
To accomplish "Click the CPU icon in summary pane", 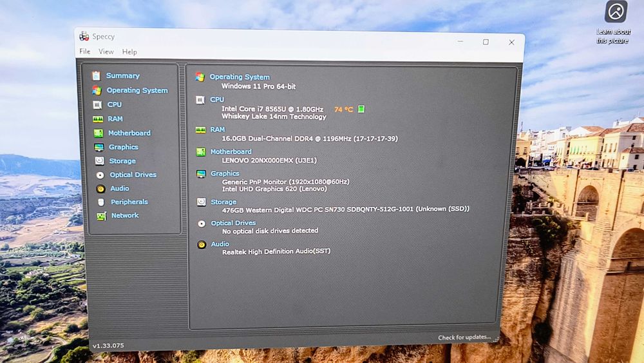I will [x=200, y=100].
